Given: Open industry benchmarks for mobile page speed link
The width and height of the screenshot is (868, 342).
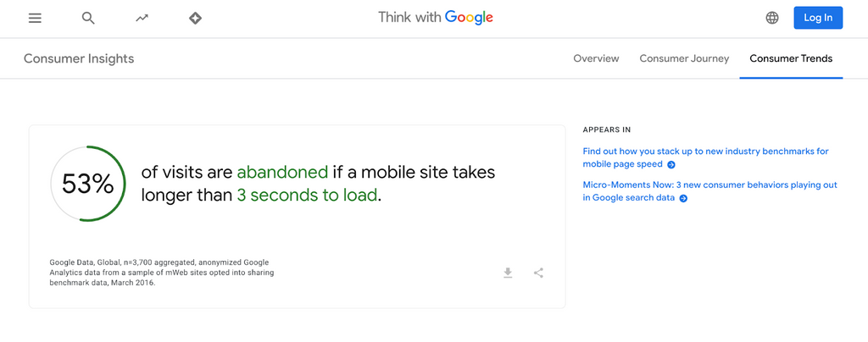Looking at the screenshot, I should (x=705, y=157).
